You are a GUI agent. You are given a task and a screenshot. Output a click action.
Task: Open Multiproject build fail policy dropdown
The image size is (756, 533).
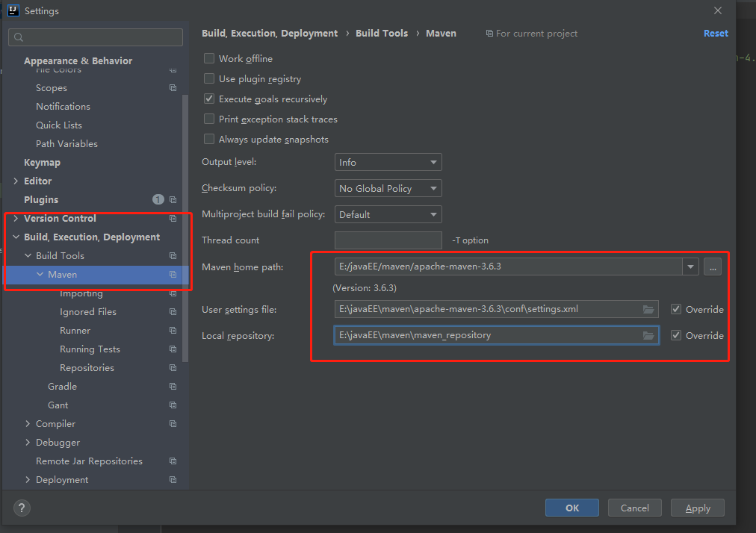click(388, 214)
